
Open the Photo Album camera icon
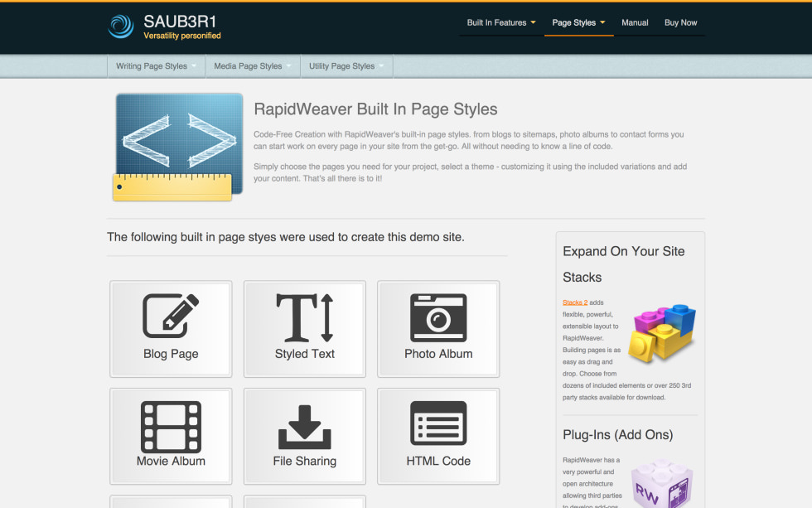(438, 317)
